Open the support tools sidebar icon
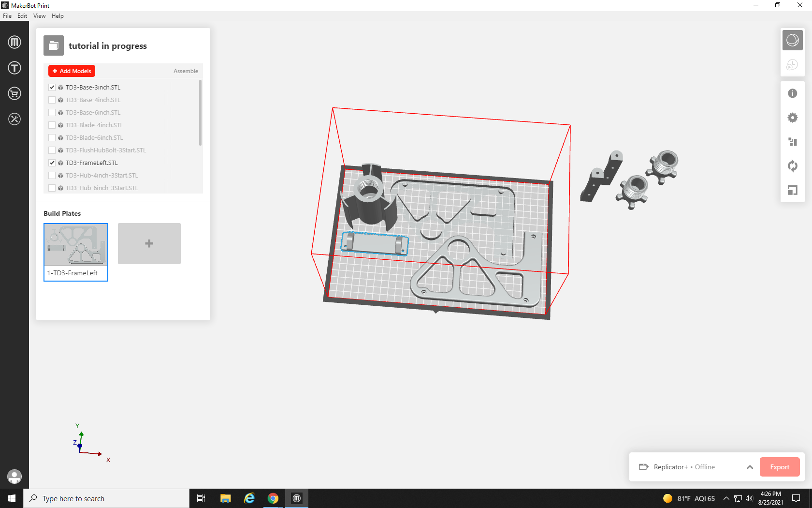This screenshot has width=812, height=508. click(14, 119)
